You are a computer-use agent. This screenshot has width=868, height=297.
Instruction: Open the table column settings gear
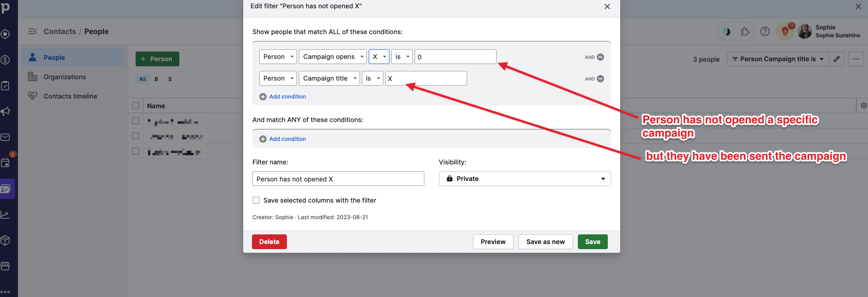coord(863,105)
